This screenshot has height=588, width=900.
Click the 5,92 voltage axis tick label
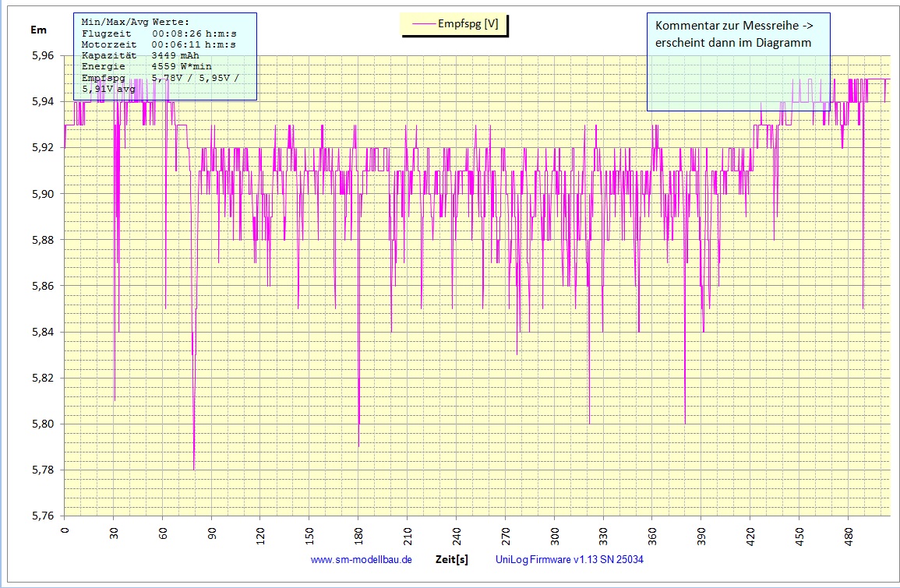(x=43, y=147)
